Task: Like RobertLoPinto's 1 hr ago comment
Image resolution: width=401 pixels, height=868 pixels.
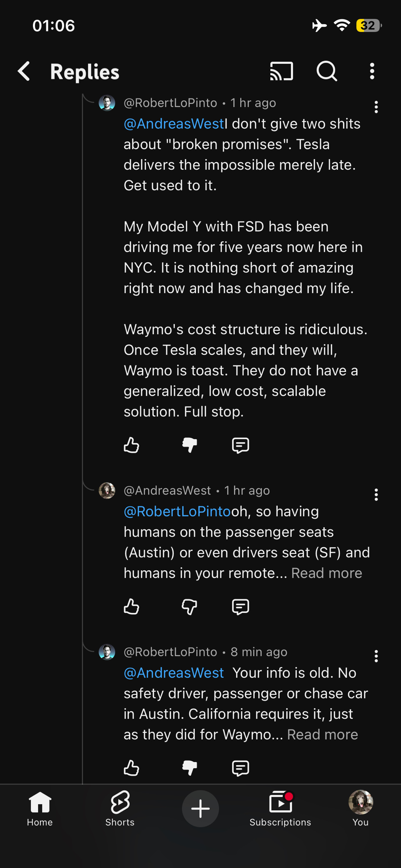Action: tap(131, 445)
